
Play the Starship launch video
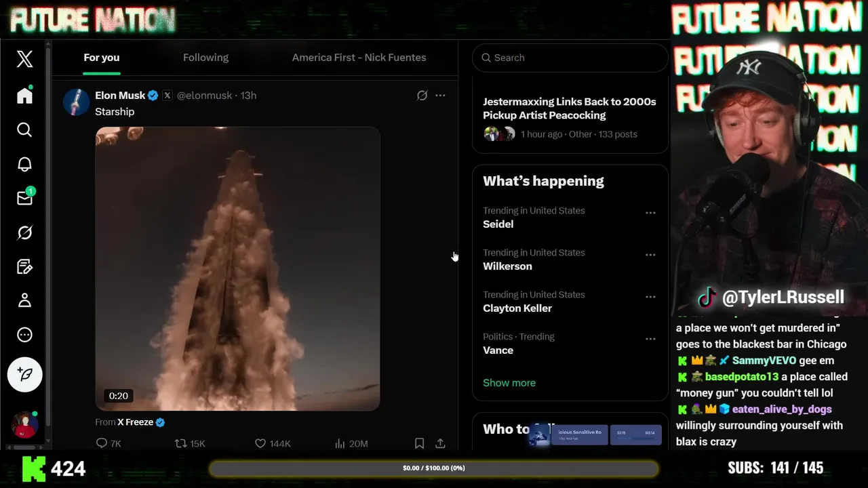[237, 268]
